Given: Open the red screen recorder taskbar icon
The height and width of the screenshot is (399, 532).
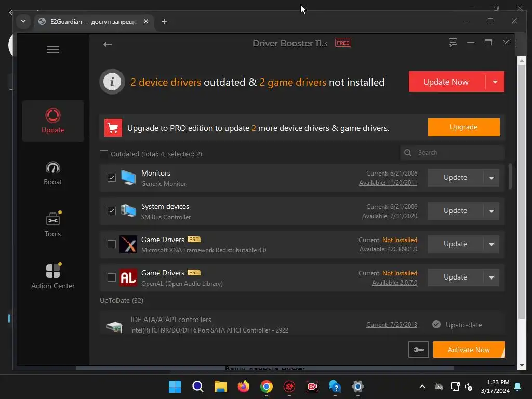Looking at the screenshot, I should [312, 387].
